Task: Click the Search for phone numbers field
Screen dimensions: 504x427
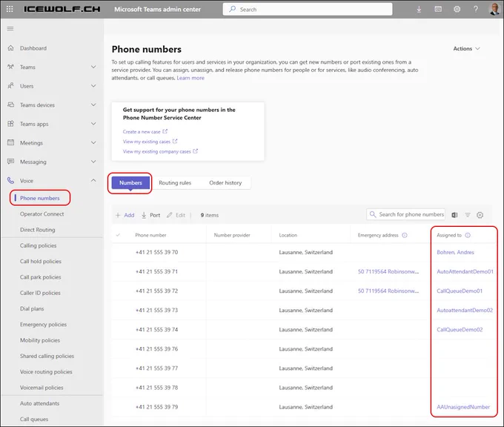Action: pos(405,214)
